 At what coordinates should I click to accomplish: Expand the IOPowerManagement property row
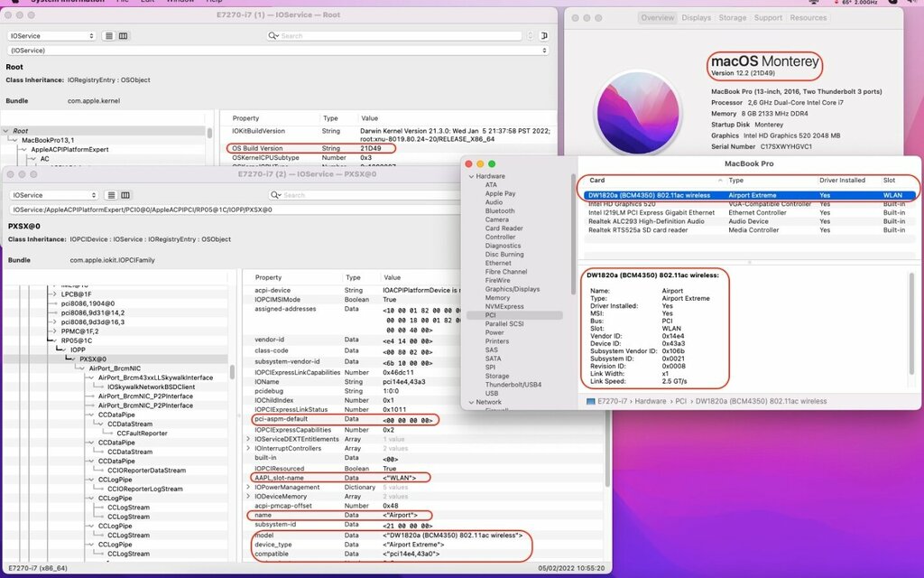pyautogui.click(x=249, y=487)
